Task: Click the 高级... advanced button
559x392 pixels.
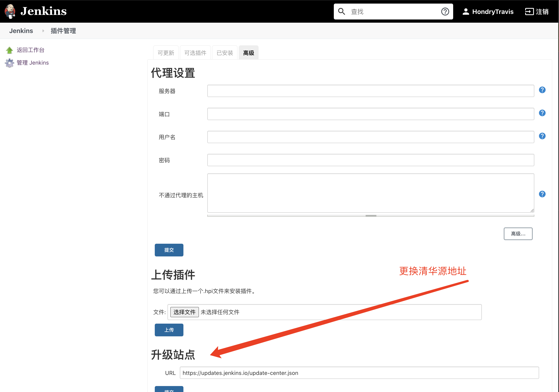Action: coord(518,234)
